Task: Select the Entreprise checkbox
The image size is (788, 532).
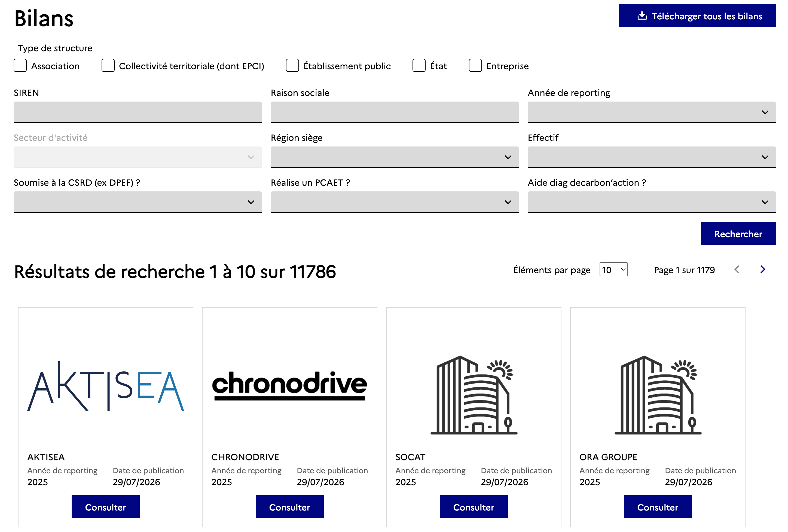Action: [475, 65]
